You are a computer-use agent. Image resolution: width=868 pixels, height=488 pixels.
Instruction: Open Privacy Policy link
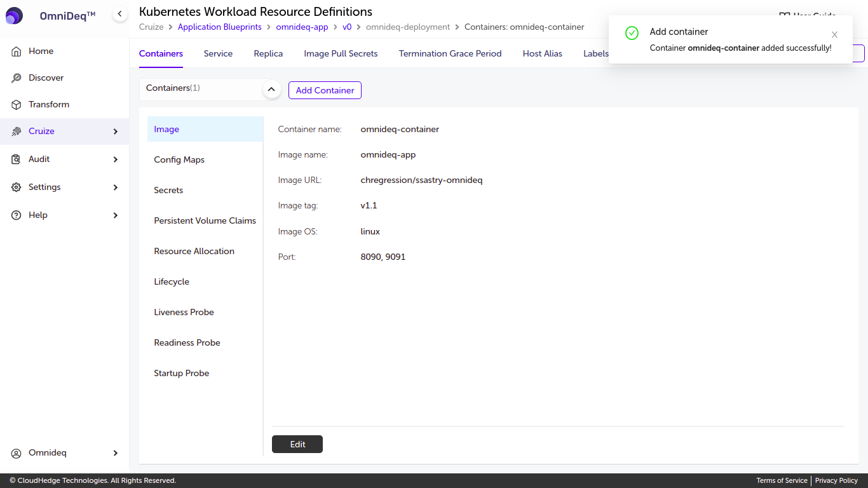[x=836, y=480]
